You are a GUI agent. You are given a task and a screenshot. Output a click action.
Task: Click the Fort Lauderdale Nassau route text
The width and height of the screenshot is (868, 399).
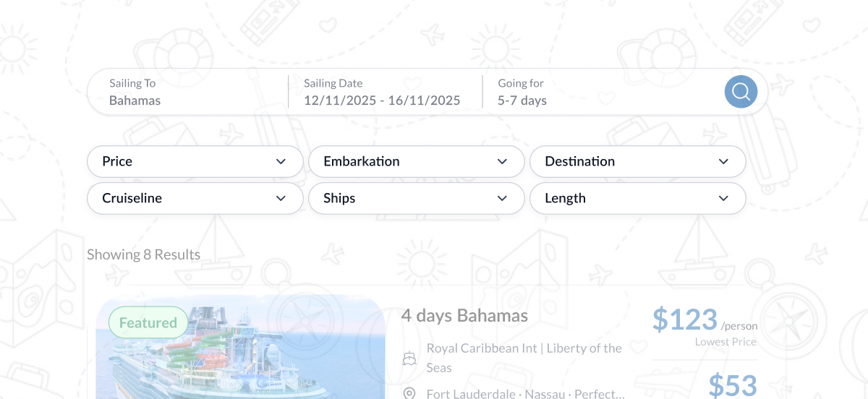(525, 394)
